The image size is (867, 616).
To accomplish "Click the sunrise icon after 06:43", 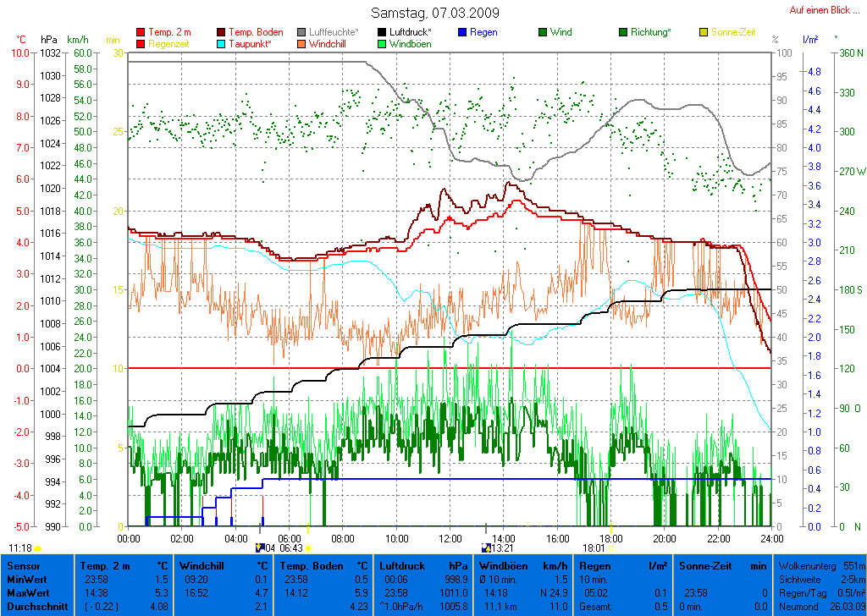I will 309,548.
